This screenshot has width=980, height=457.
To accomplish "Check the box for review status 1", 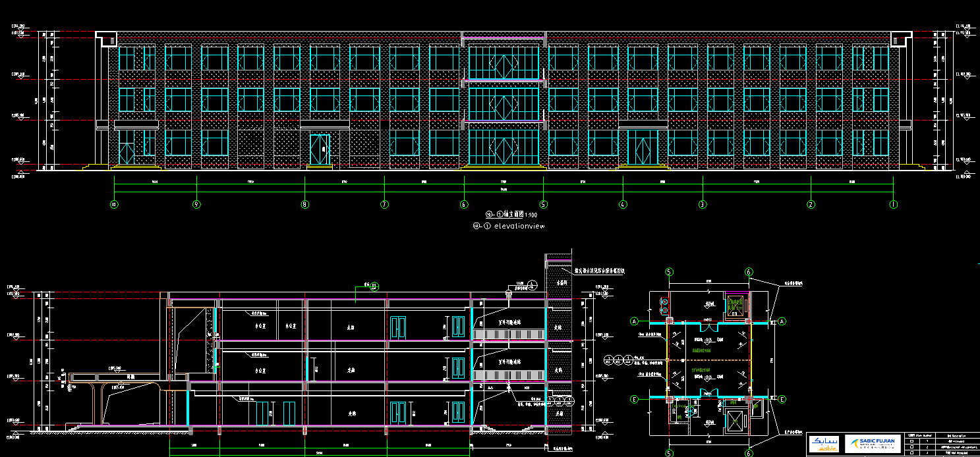I will click(911, 440).
